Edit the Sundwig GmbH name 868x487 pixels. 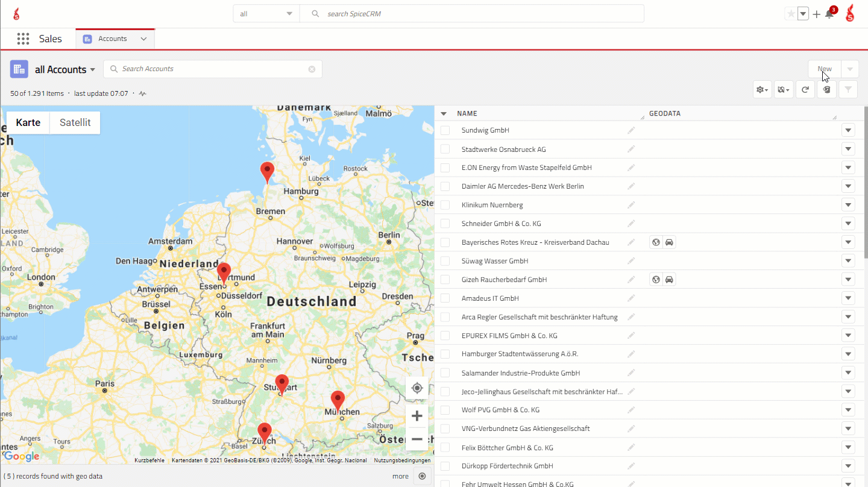(x=631, y=130)
